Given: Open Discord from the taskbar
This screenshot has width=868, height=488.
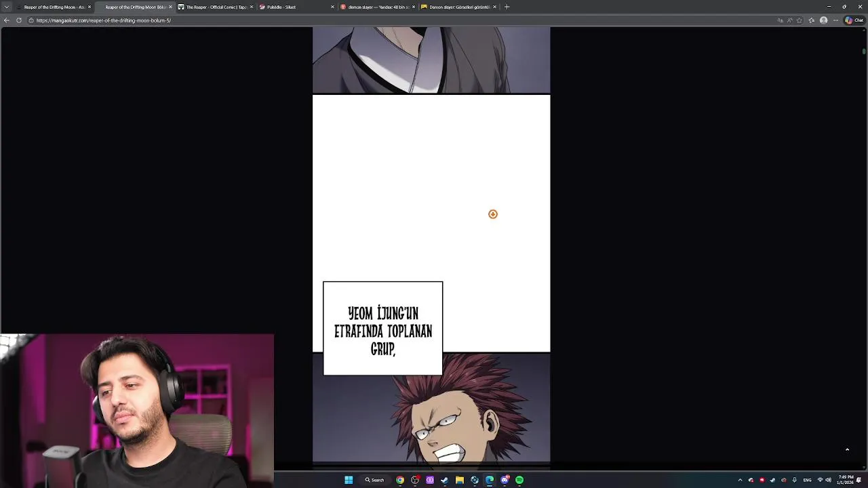Looking at the screenshot, I should (x=505, y=480).
